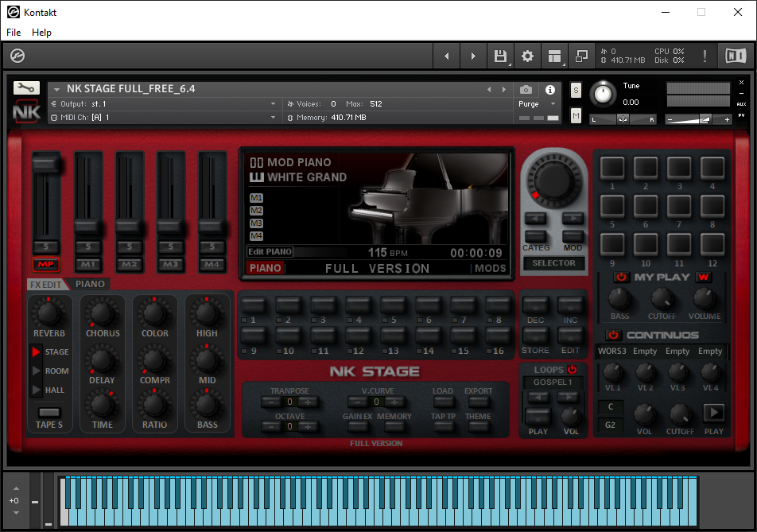Viewport: 757px width, 532px height.
Task: Trigger pad number 1
Action: (x=612, y=168)
